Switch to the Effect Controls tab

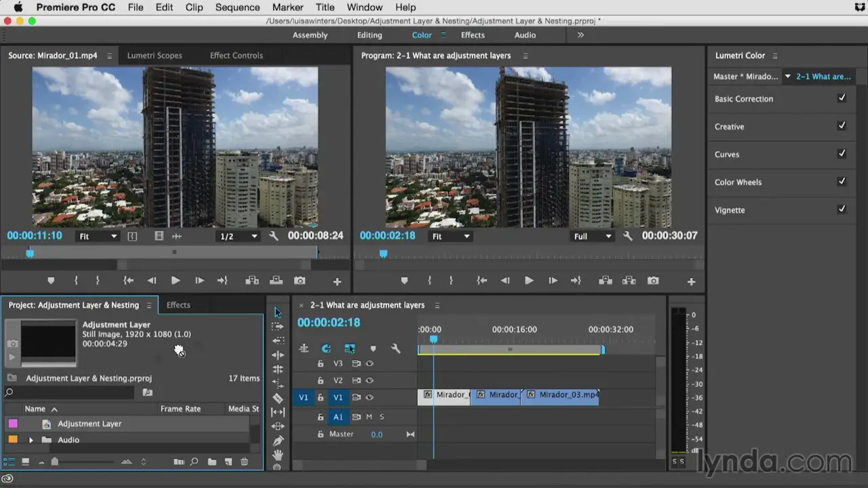point(236,56)
